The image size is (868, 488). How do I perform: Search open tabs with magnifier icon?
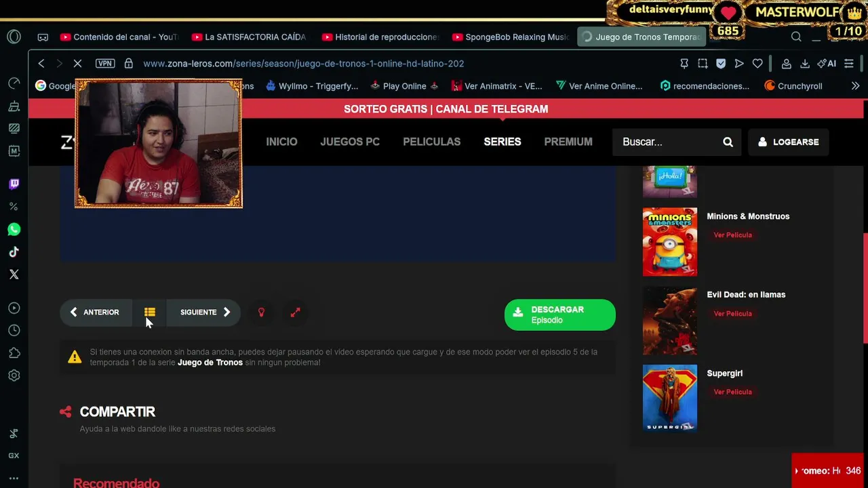796,37
